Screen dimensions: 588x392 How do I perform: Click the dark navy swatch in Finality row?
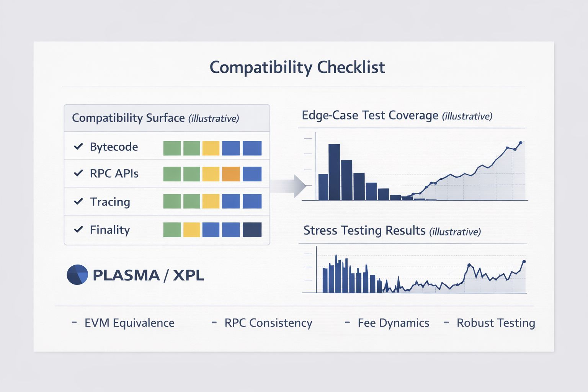[x=252, y=230]
